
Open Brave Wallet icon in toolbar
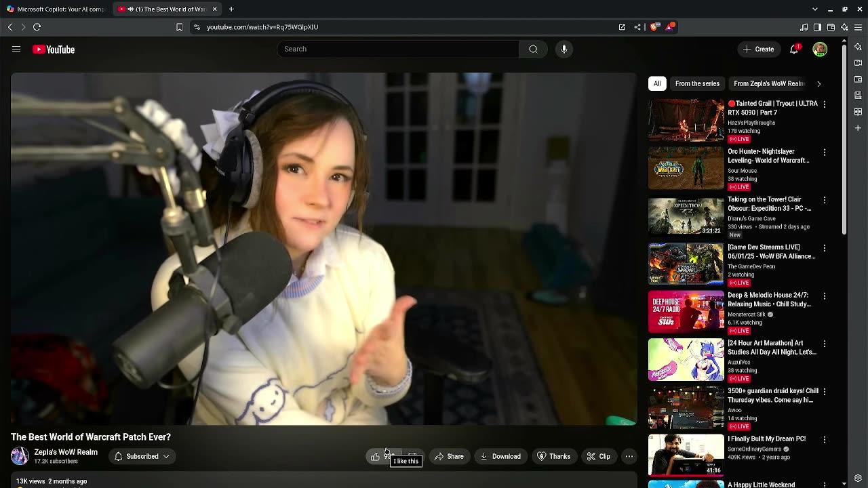point(831,27)
